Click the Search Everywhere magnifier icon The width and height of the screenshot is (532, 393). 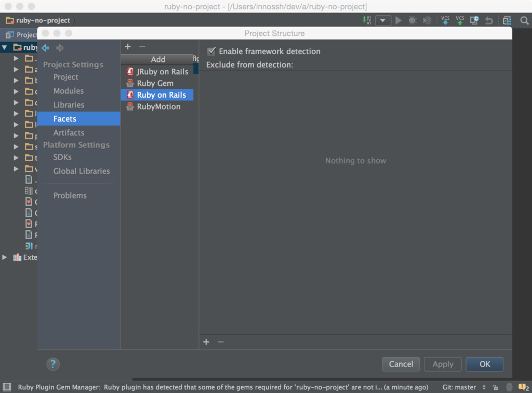coord(524,20)
